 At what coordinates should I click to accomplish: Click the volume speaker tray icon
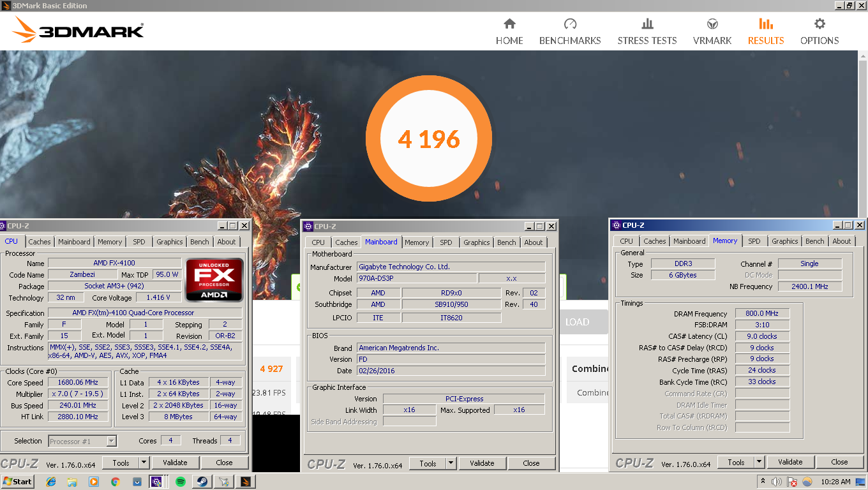(x=777, y=482)
